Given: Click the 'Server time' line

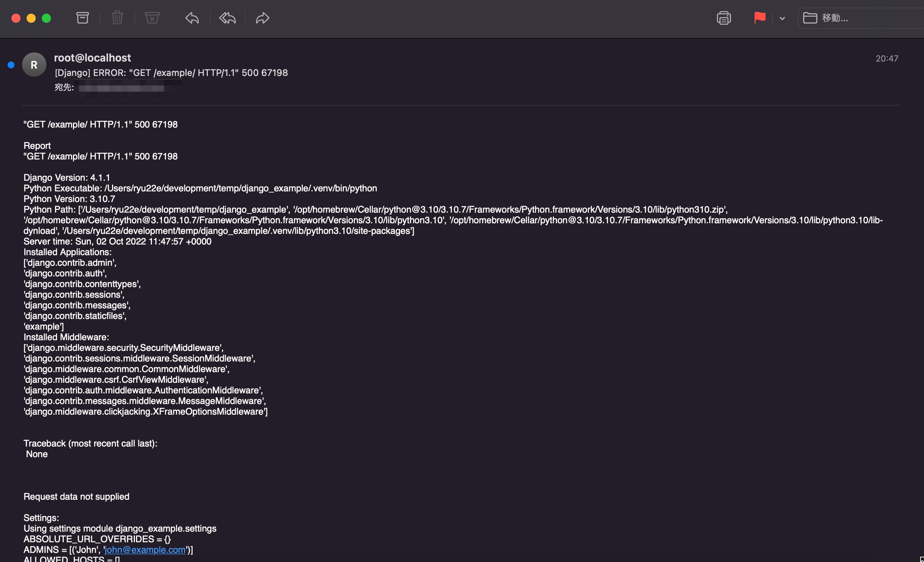Looking at the screenshot, I should click(x=117, y=242).
